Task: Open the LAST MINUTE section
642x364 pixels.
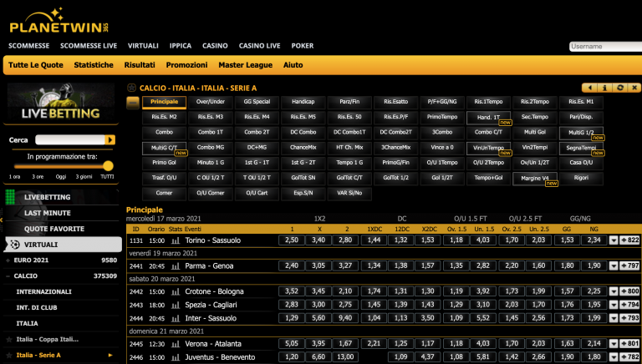Action: (x=47, y=213)
